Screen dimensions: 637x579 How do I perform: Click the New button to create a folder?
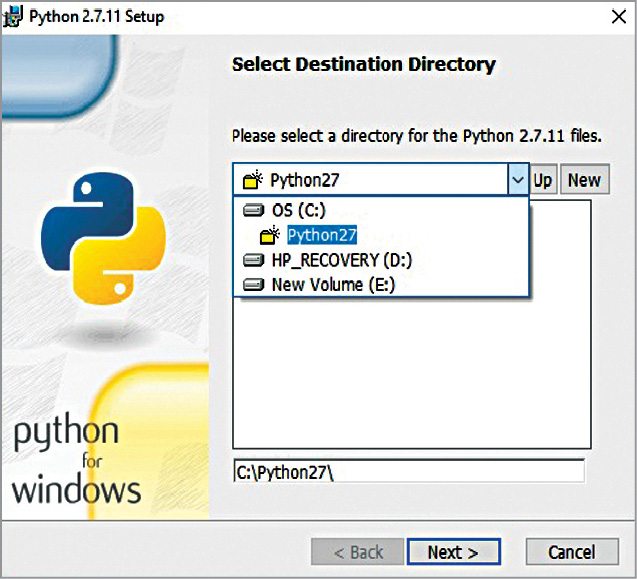tap(584, 180)
